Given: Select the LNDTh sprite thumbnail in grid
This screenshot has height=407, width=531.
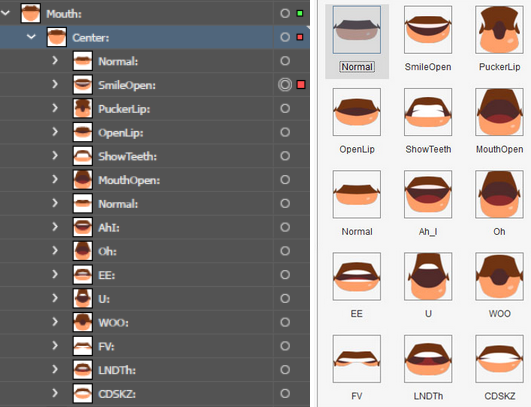Looking at the screenshot, I should (x=428, y=359).
